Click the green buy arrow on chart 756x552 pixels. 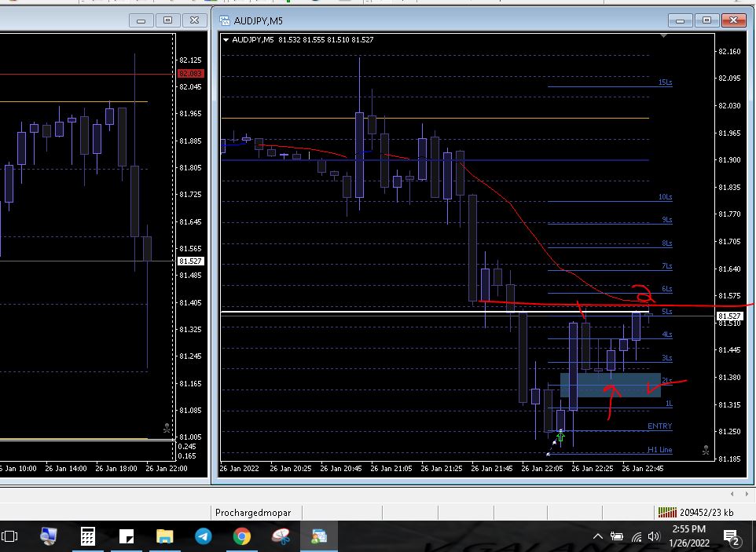[560, 437]
